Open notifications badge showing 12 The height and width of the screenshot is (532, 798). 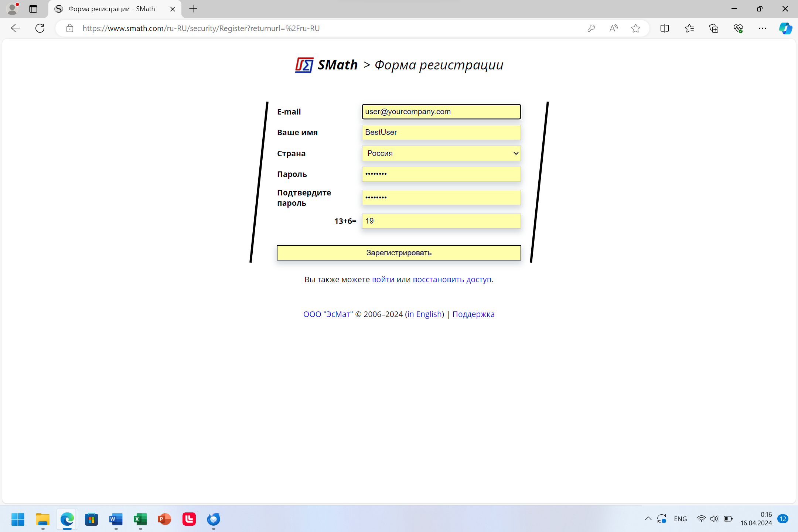[783, 519]
